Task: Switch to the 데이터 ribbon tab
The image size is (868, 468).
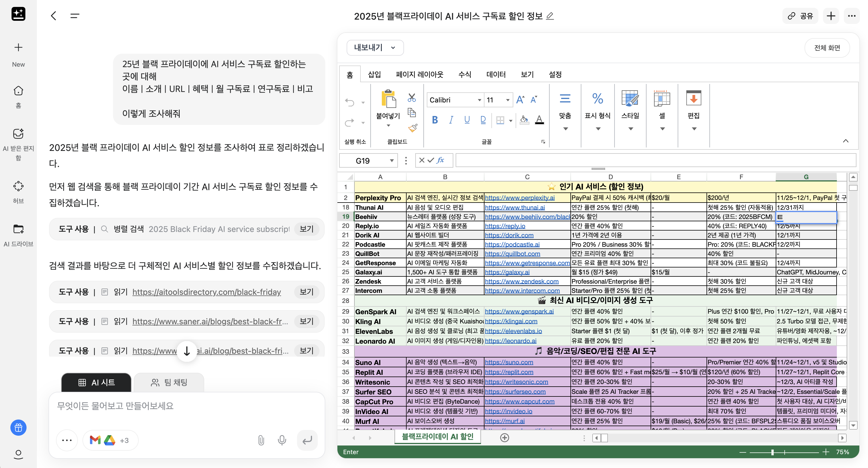Action: point(496,74)
